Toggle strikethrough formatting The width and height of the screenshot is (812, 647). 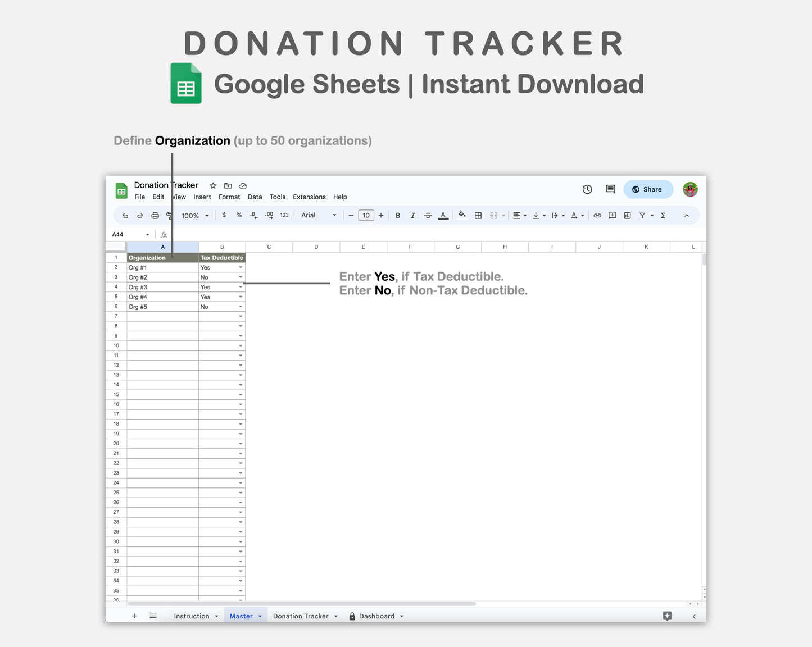click(428, 215)
